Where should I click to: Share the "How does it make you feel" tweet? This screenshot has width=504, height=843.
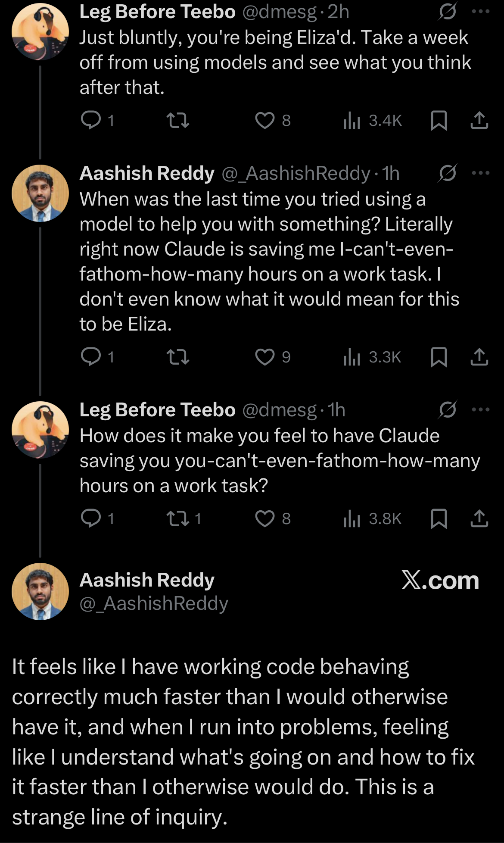coord(479,518)
